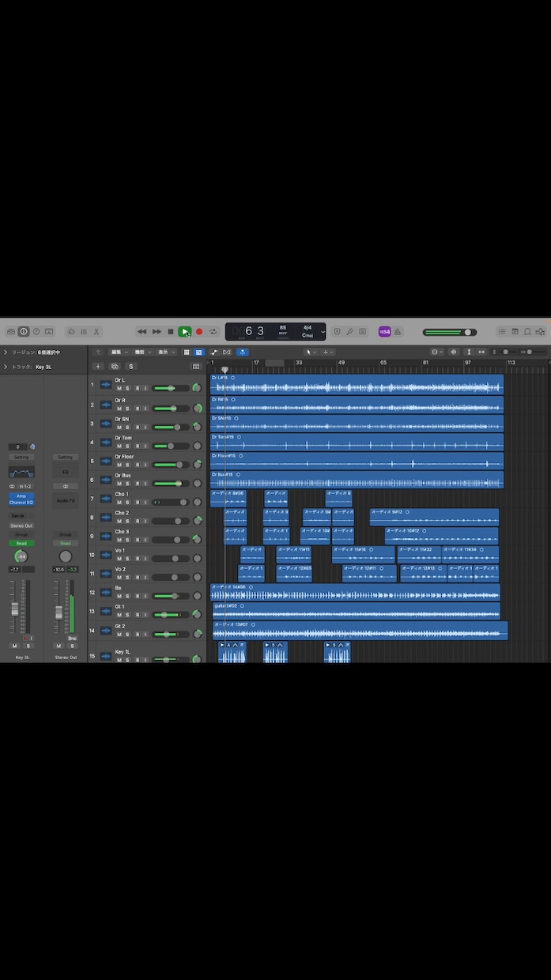
Task: Adjust the Dr Bus track volume slider
Action: [171, 483]
